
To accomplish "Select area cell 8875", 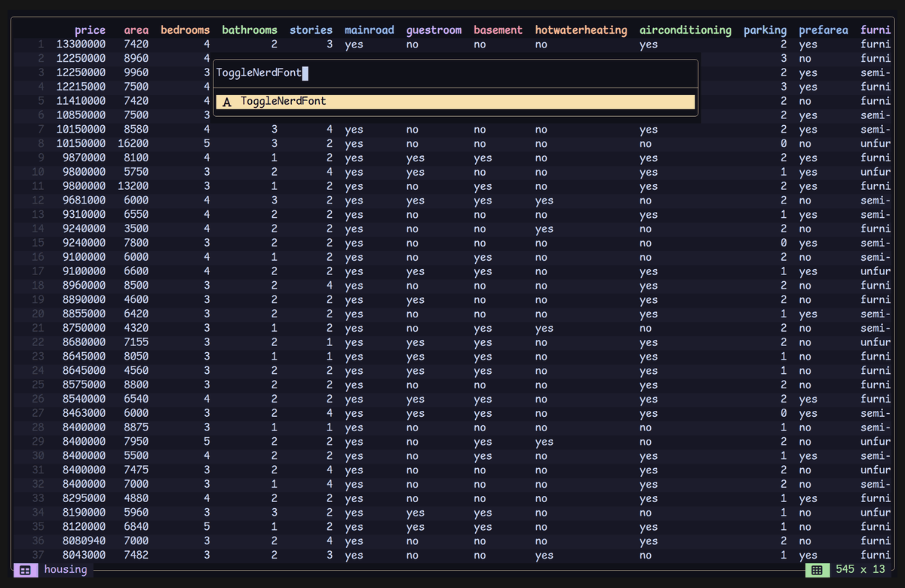I will (x=137, y=427).
